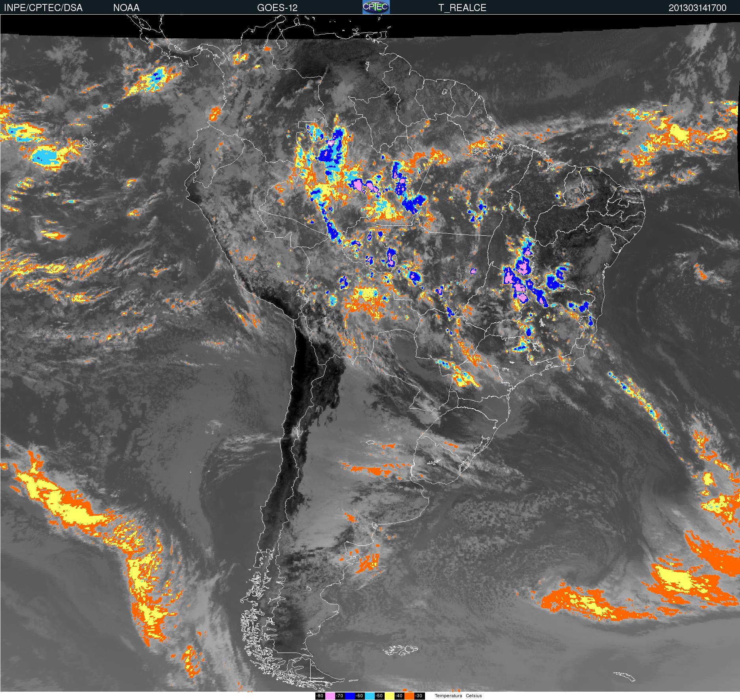Click the pink legend swatch after -80

pos(330,696)
